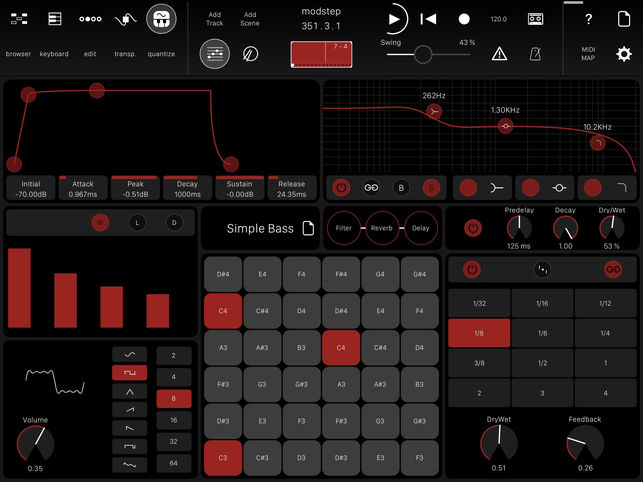Select the low shelf filter type icon
The width and height of the screenshot is (643, 482).
[x=497, y=188]
